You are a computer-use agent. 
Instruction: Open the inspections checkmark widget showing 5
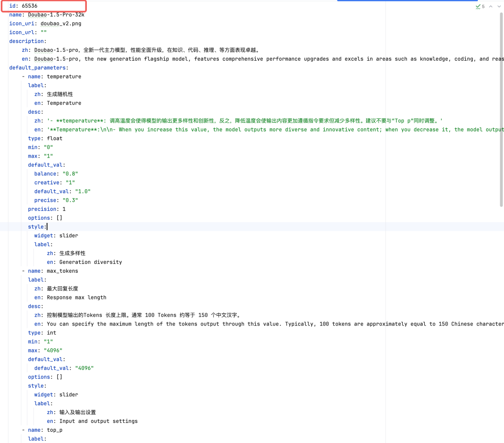(480, 7)
